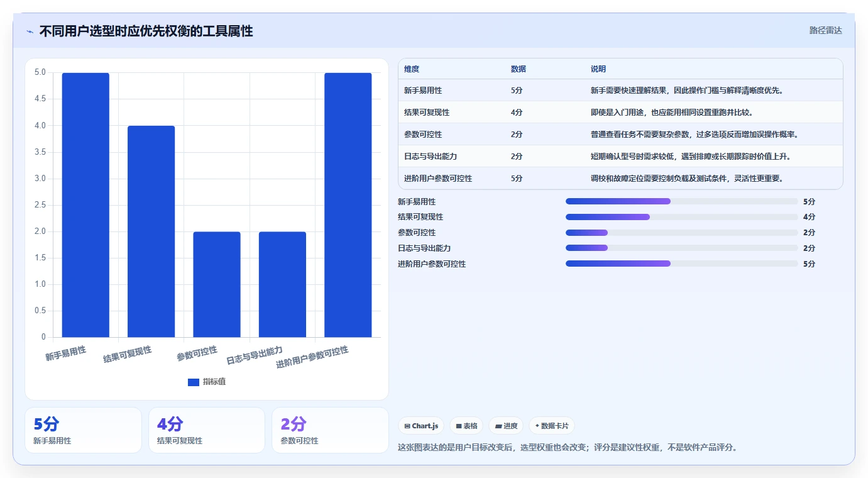Click description starting 调校和故障定位
Screen dimensions: 868x478
coord(687,179)
